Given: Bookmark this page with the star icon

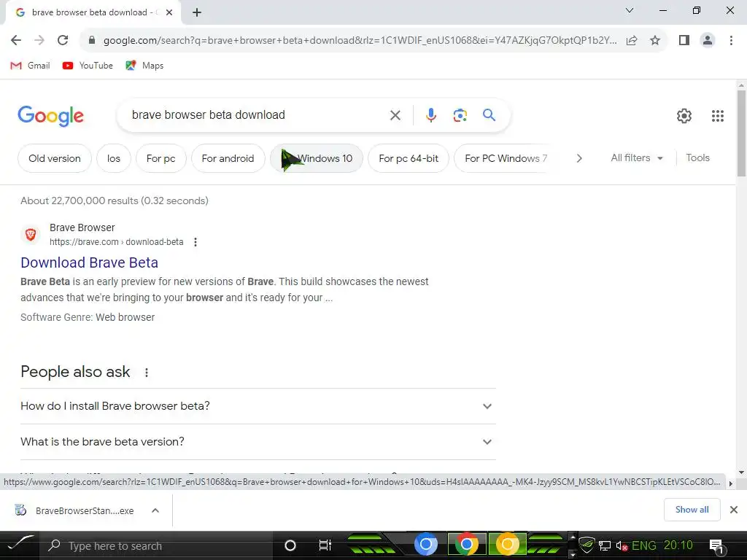Looking at the screenshot, I should click(655, 41).
